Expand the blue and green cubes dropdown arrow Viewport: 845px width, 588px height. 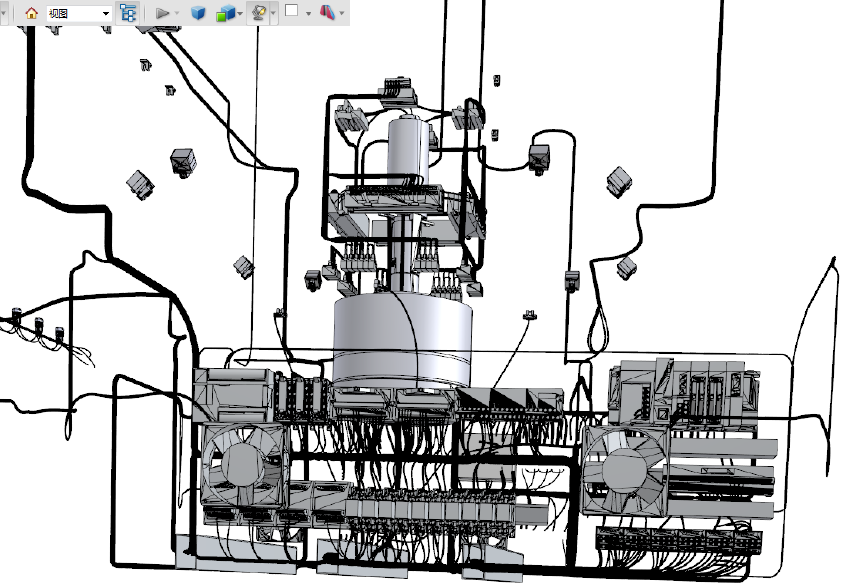click(240, 13)
